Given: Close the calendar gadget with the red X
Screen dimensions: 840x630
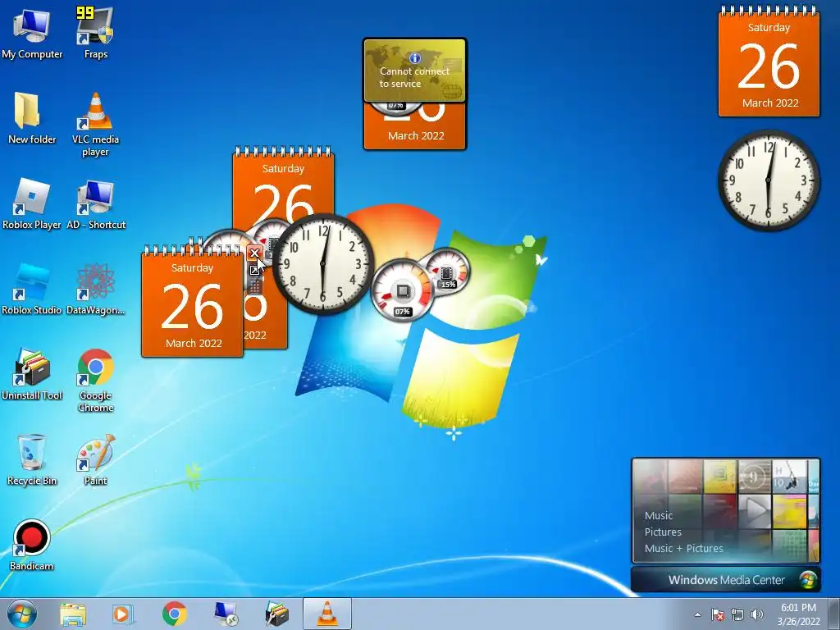Looking at the screenshot, I should 254,253.
